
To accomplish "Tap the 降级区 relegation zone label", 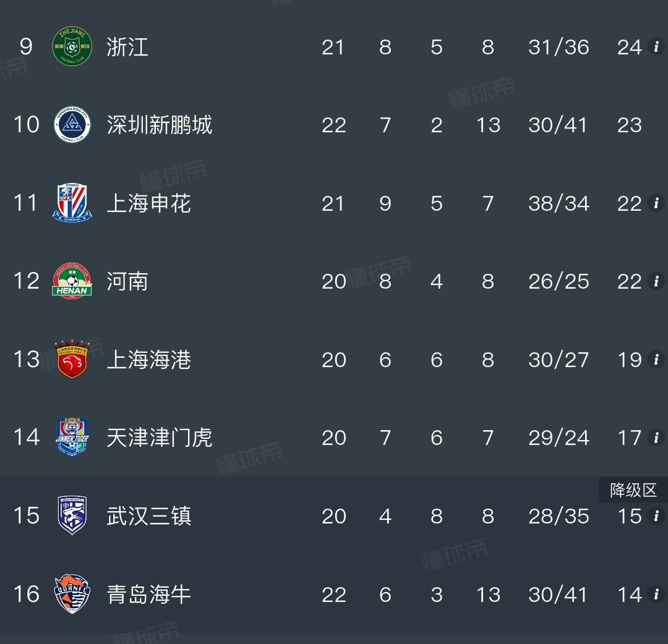I will tap(633, 490).
